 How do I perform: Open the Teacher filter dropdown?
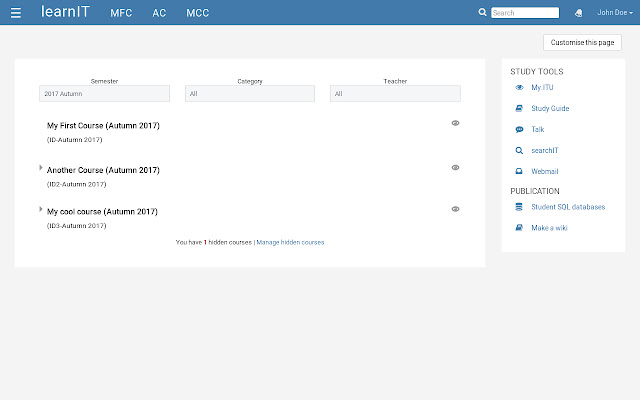pyautogui.click(x=395, y=94)
